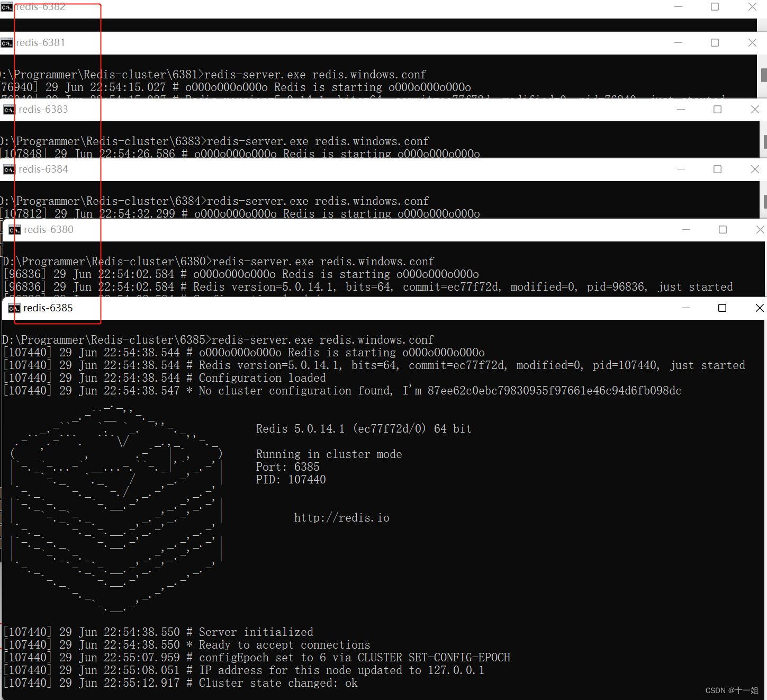Minimize the redis-6382 window
767x700 pixels.
point(678,6)
